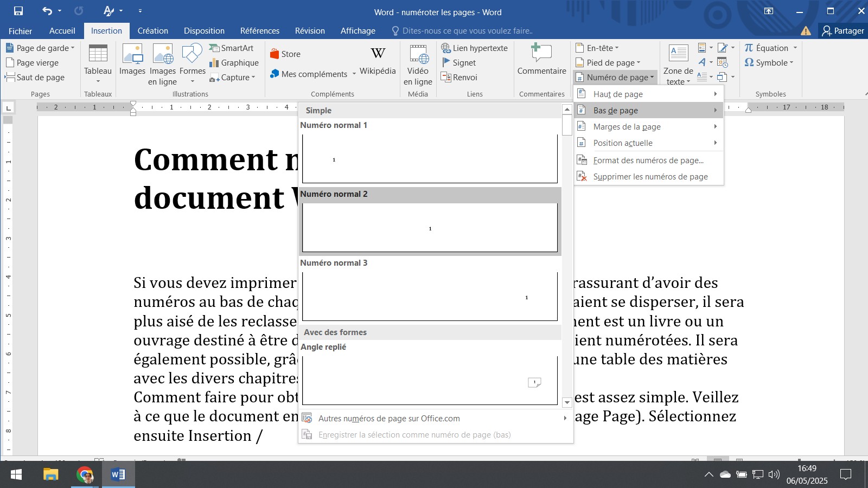Choose Haut de page submenu

pyautogui.click(x=649, y=94)
